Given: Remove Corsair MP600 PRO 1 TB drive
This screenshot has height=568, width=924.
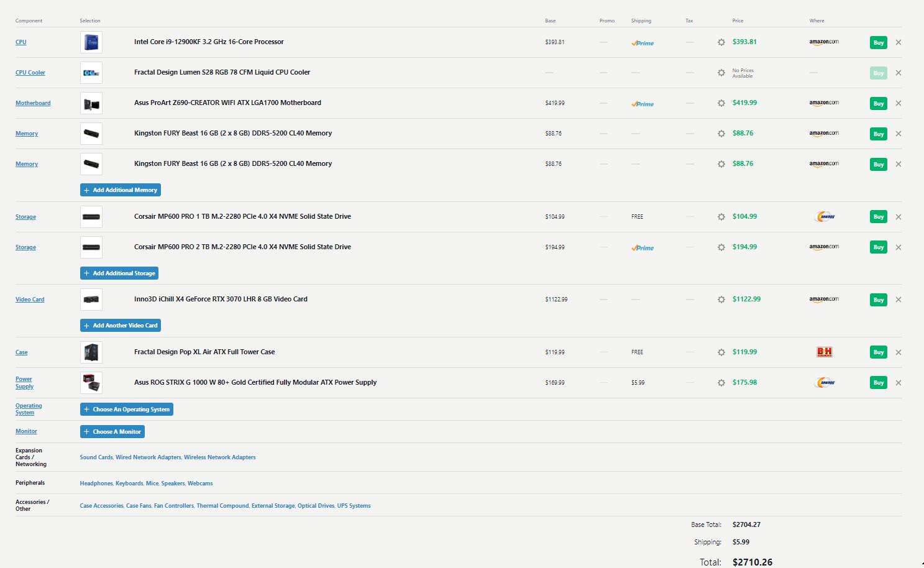Looking at the screenshot, I should (x=899, y=217).
